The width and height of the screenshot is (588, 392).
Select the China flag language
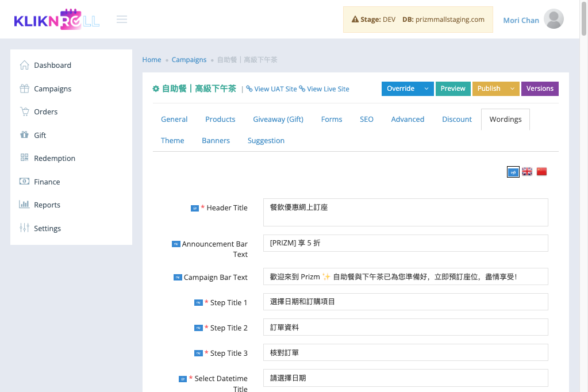pyautogui.click(x=541, y=171)
